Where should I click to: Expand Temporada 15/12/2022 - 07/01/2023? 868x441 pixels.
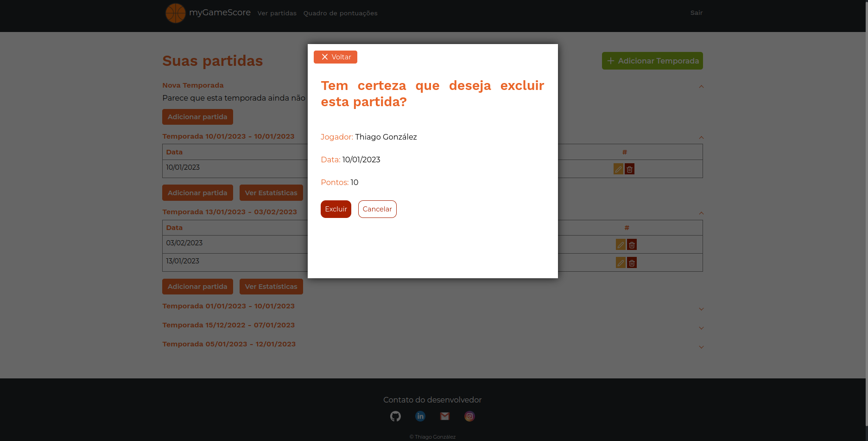(701, 328)
